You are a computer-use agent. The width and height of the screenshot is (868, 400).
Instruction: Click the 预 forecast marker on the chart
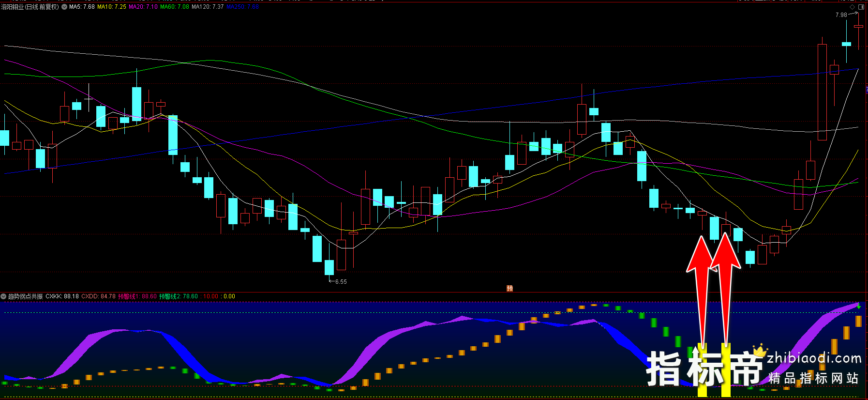pos(509,288)
